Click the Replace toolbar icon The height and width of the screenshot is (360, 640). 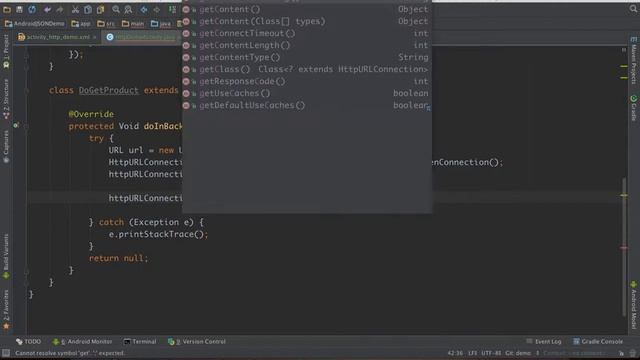pos(128,9)
